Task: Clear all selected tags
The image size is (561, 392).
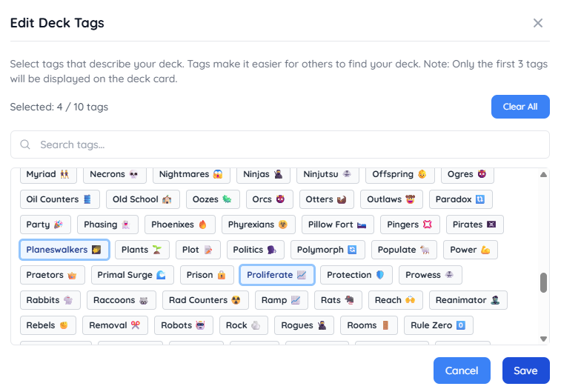Action: pos(520,107)
